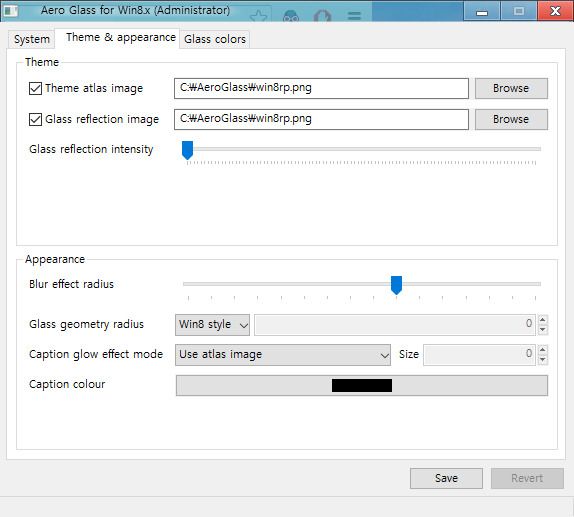Close the Aero Glass window
Screen dimensions: 574x517
point(555,11)
